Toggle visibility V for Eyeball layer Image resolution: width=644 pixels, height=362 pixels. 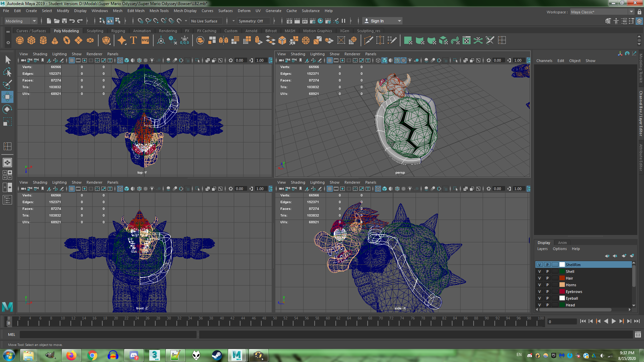tap(539, 298)
